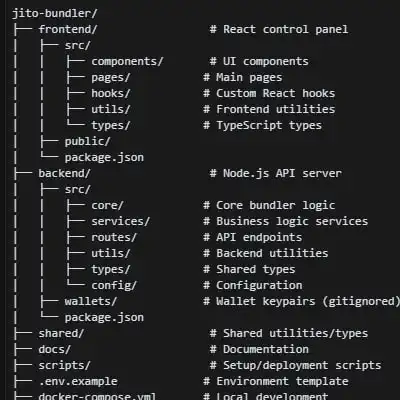The width and height of the screenshot is (400, 400).
Task: Select the pages/ folder entry
Action: (111, 78)
